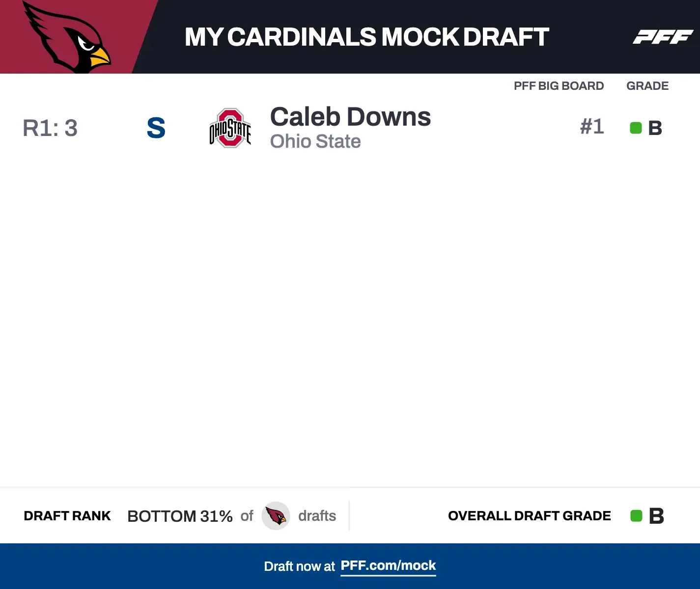Click the small Cardinals logo near drafts

click(276, 516)
